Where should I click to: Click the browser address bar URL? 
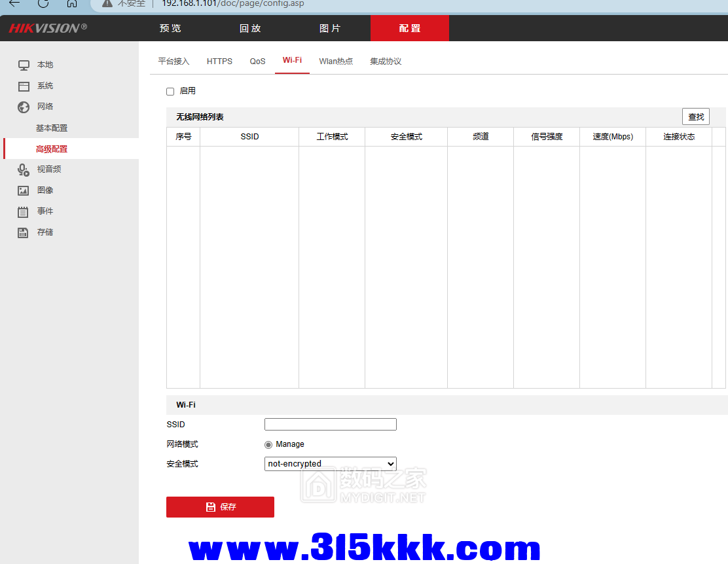[x=232, y=4]
